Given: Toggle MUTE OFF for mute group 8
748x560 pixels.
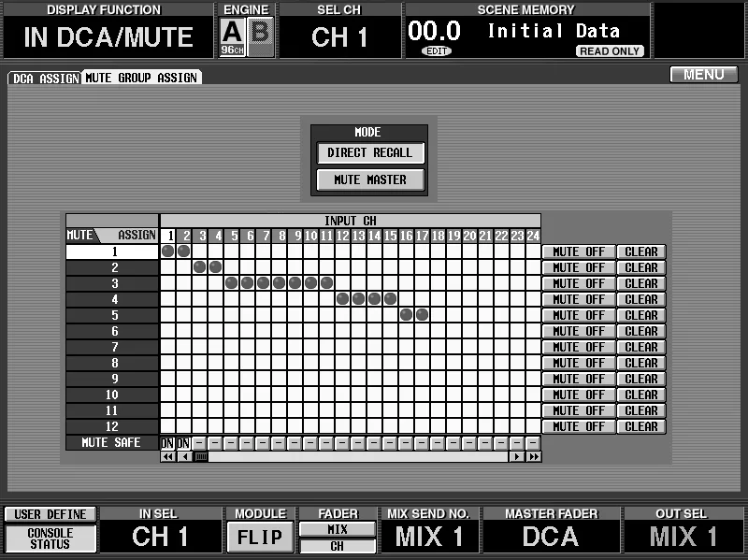Looking at the screenshot, I should [x=579, y=363].
